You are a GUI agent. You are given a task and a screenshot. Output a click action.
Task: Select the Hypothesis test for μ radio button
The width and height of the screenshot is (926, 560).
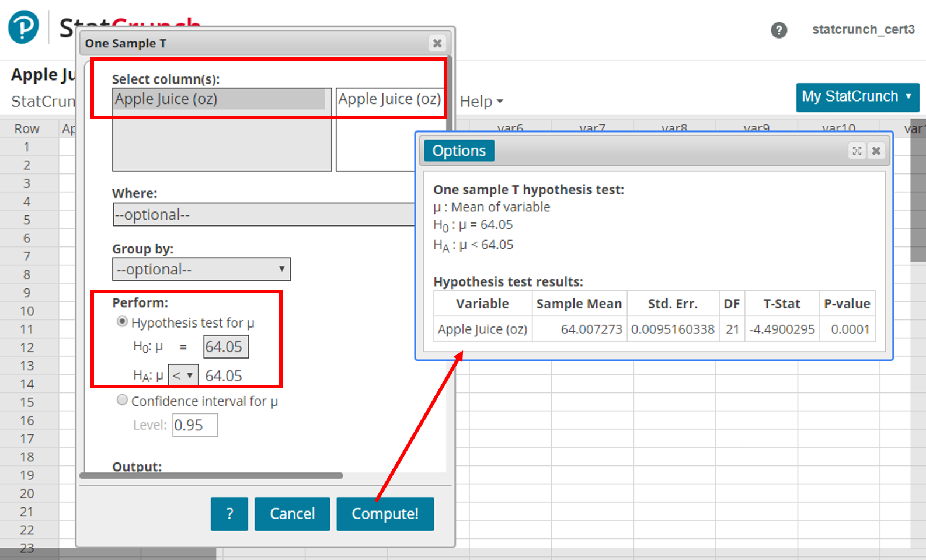pyautogui.click(x=122, y=322)
